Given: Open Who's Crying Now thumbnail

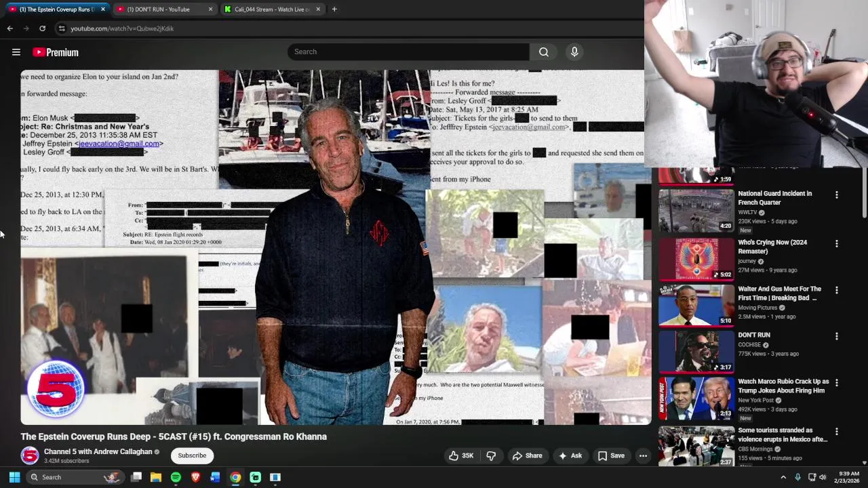Looking at the screenshot, I should [696, 260].
